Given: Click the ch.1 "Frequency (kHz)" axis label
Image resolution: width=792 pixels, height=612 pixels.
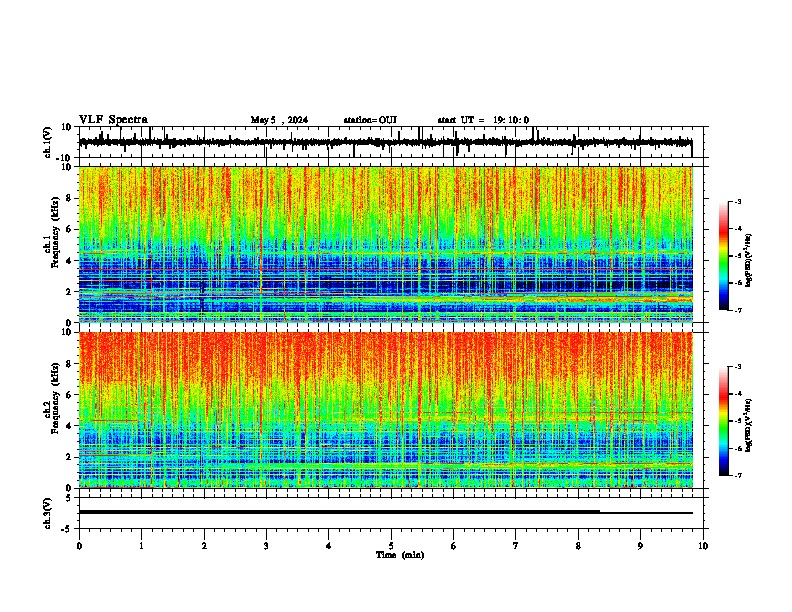Looking at the screenshot, I should point(55,233).
